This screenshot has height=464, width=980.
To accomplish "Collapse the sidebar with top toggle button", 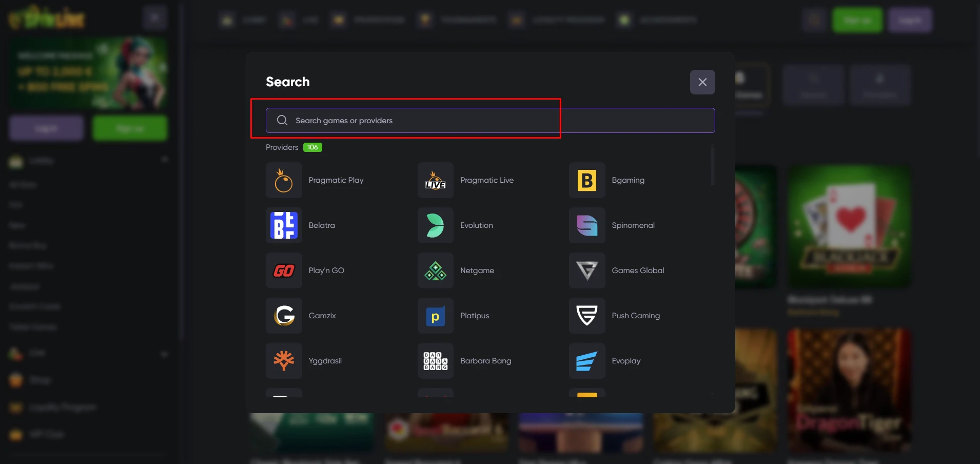I will [154, 18].
